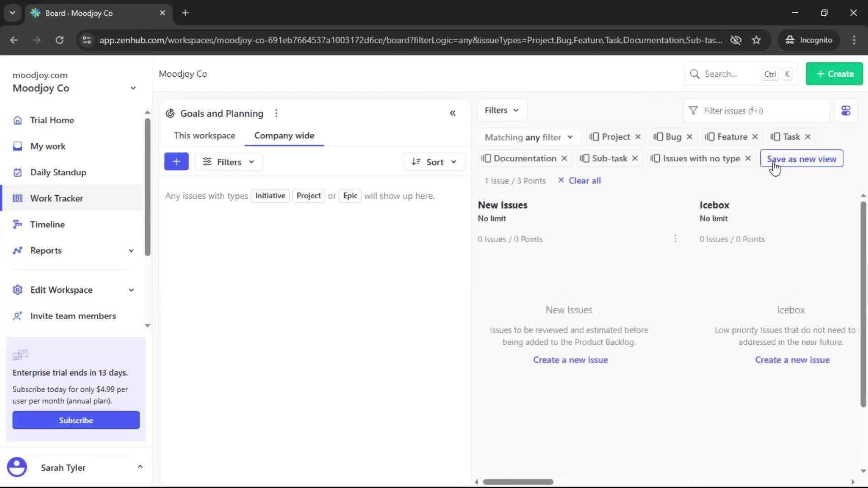This screenshot has height=488, width=868.
Task: Expand the Moodjoy Co workspace switcher
Action: click(132, 88)
